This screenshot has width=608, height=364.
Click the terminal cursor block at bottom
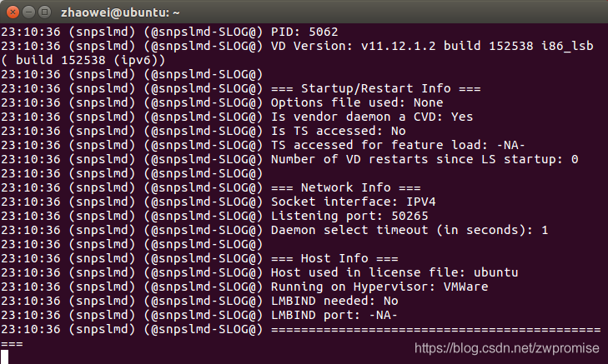coord(4,357)
